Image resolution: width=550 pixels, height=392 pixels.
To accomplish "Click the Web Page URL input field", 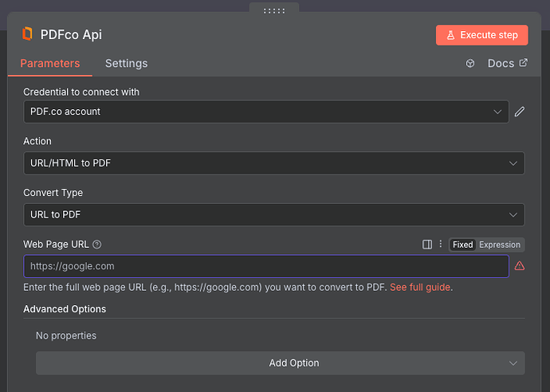I will [266, 266].
